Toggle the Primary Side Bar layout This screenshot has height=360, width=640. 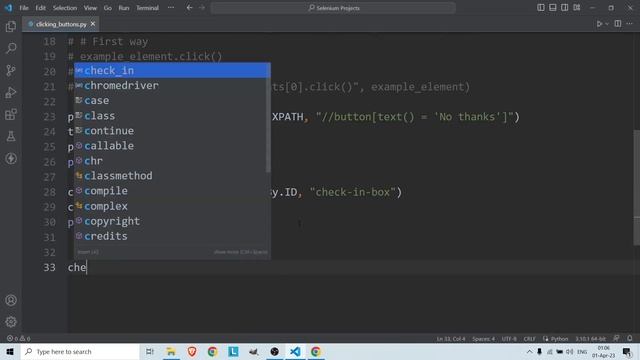click(x=541, y=8)
